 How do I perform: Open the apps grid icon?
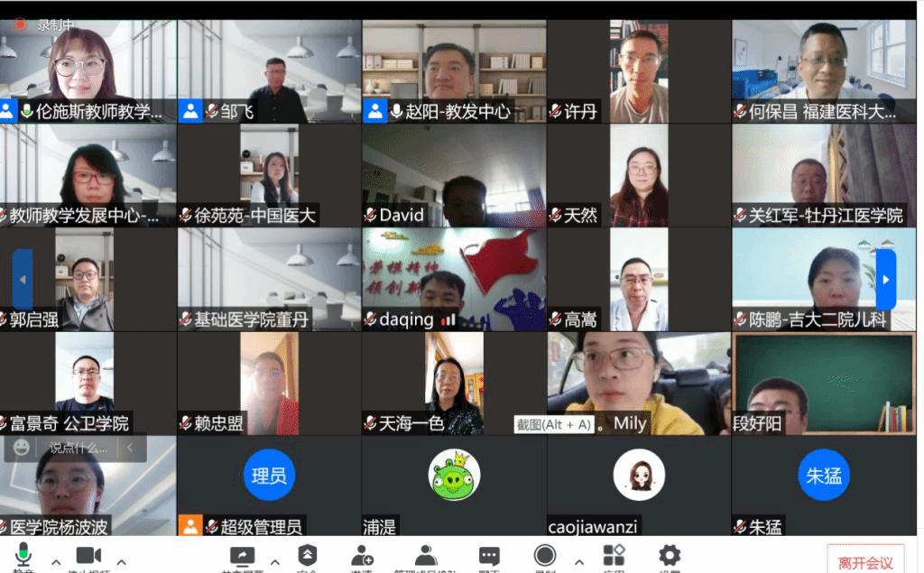pyautogui.click(x=614, y=556)
